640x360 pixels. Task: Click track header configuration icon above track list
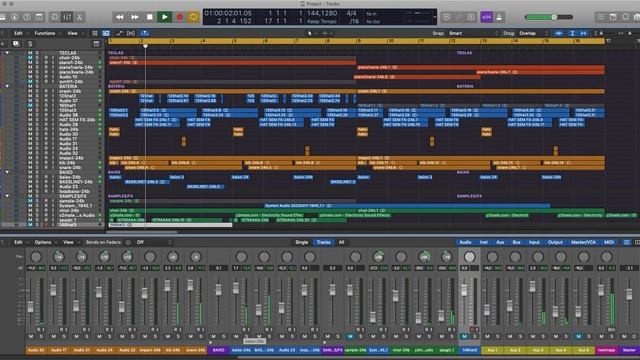(x=96, y=43)
